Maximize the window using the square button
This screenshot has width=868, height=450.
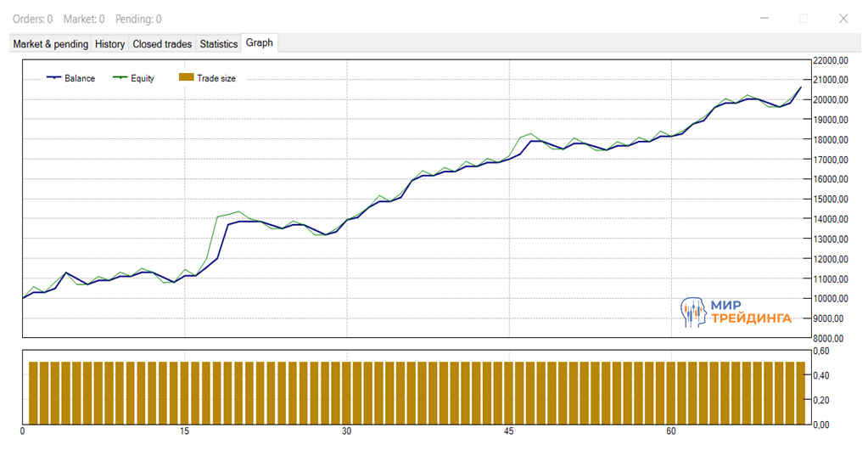click(804, 18)
